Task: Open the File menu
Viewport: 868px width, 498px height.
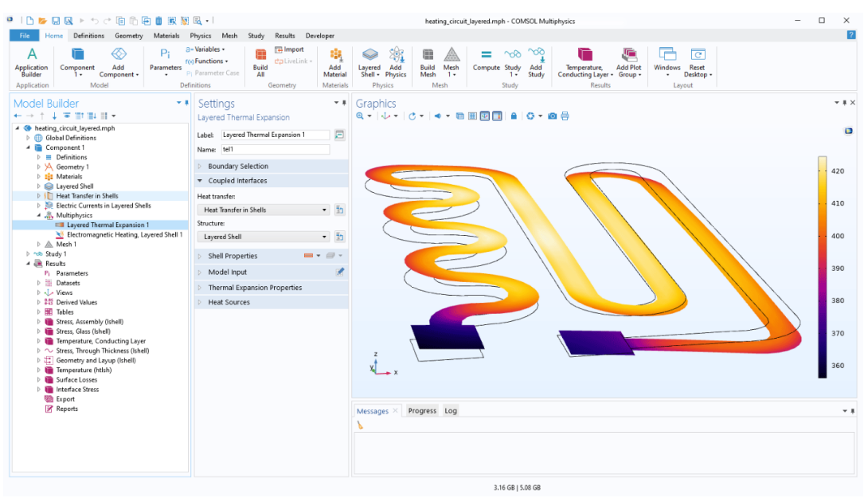Action: click(25, 35)
